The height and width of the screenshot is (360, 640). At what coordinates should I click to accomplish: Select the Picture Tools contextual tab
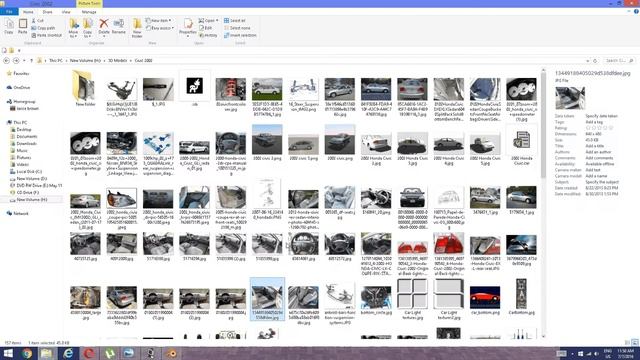click(x=89, y=3)
